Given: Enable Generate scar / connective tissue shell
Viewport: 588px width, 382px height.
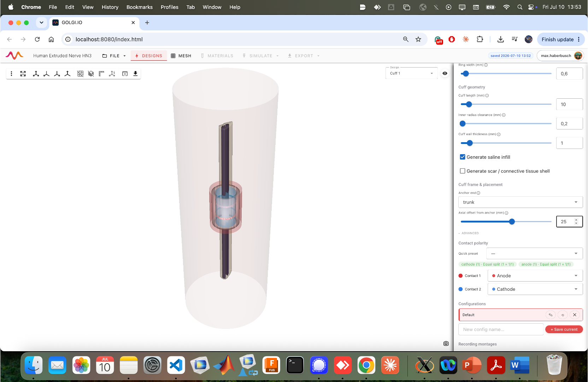Looking at the screenshot, I should tap(462, 171).
